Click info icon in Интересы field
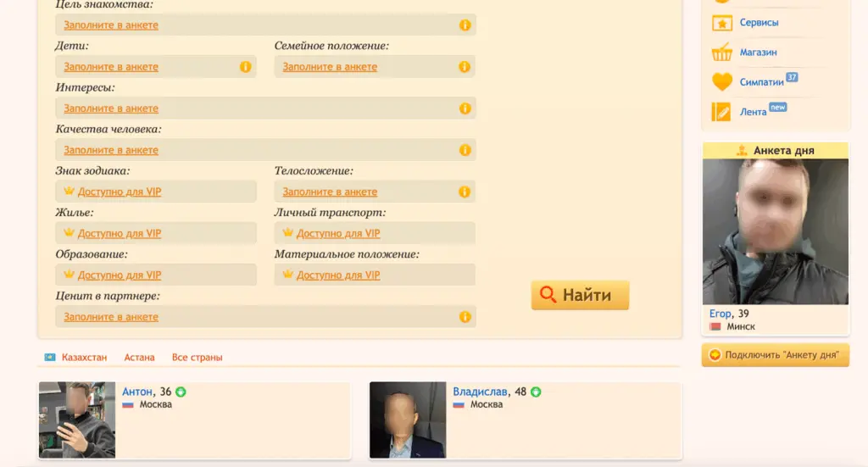 tap(465, 108)
